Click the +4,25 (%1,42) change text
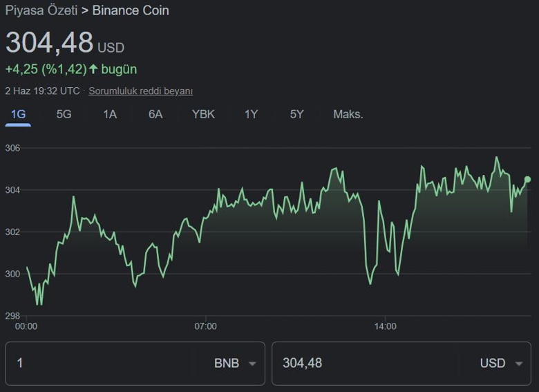The image size is (539, 392). click(46, 69)
